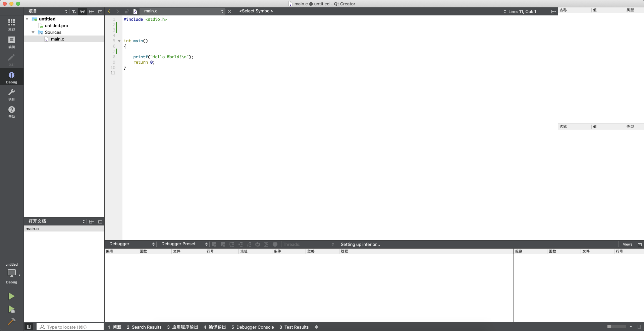Split the editor view

pos(553,11)
